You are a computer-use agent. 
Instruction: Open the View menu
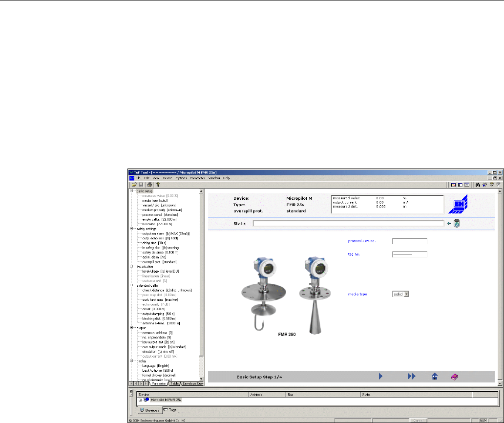coord(156,178)
